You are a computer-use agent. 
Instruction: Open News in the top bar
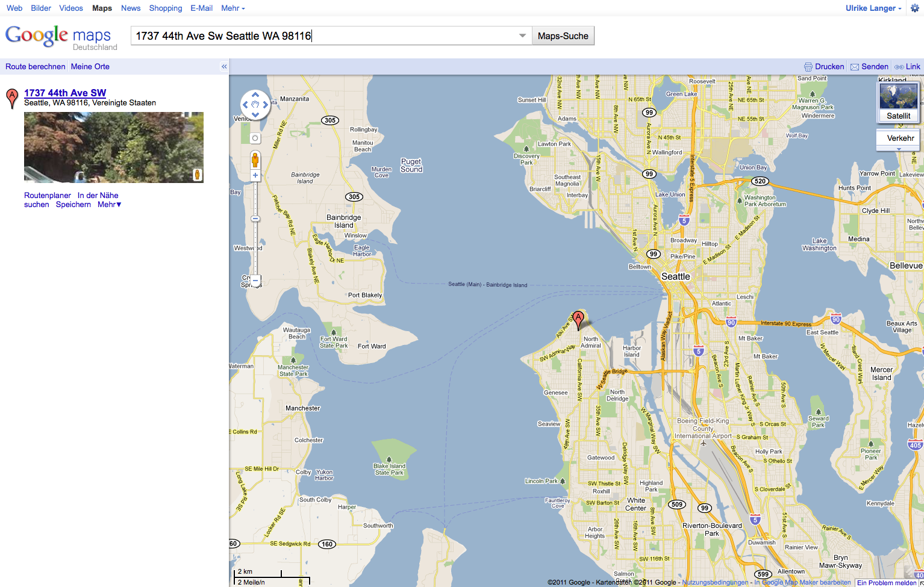click(131, 8)
